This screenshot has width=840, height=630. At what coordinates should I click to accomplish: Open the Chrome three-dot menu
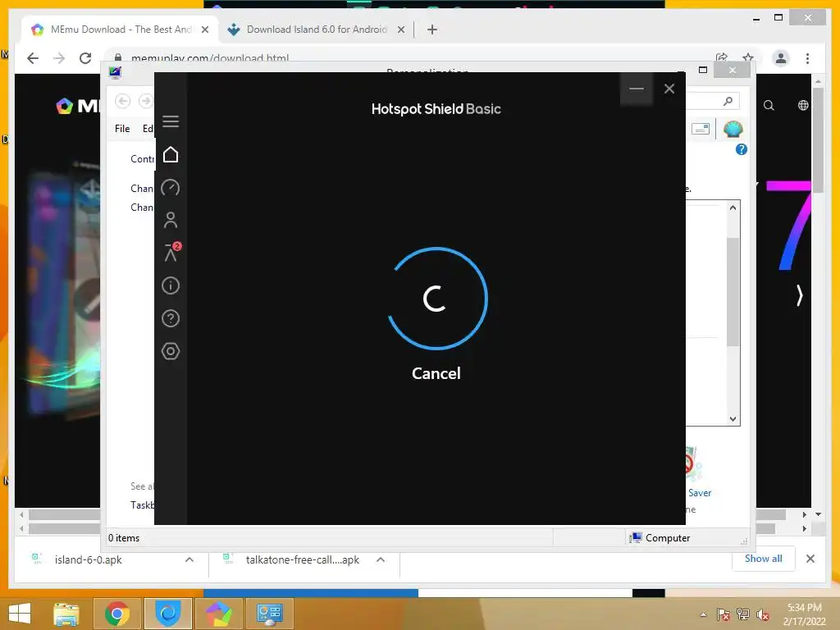tap(807, 58)
